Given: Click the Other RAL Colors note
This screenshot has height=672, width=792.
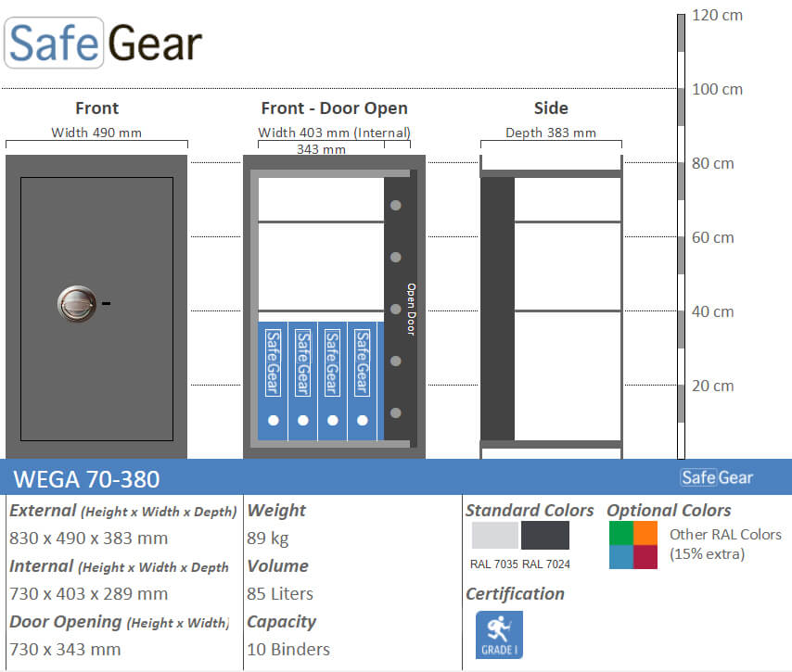Looking at the screenshot, I should coord(725,544).
